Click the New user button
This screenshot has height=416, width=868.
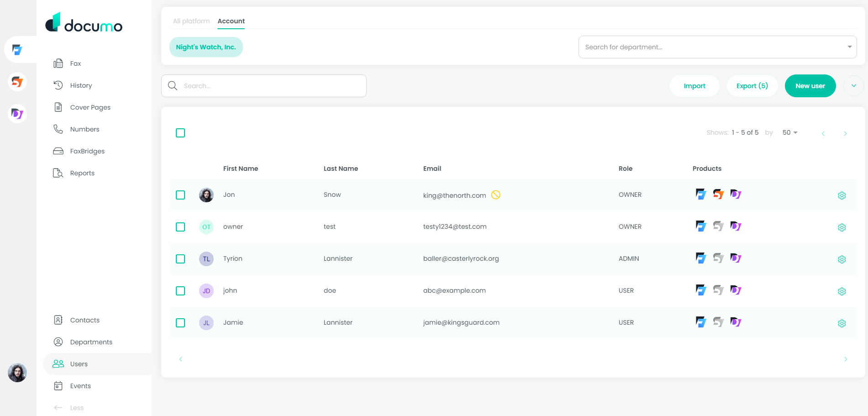point(810,85)
